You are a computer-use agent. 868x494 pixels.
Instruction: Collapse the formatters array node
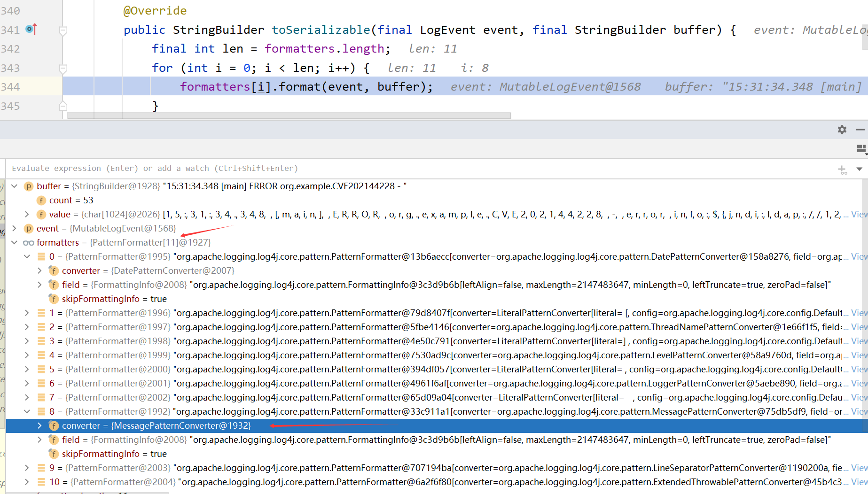[14, 242]
